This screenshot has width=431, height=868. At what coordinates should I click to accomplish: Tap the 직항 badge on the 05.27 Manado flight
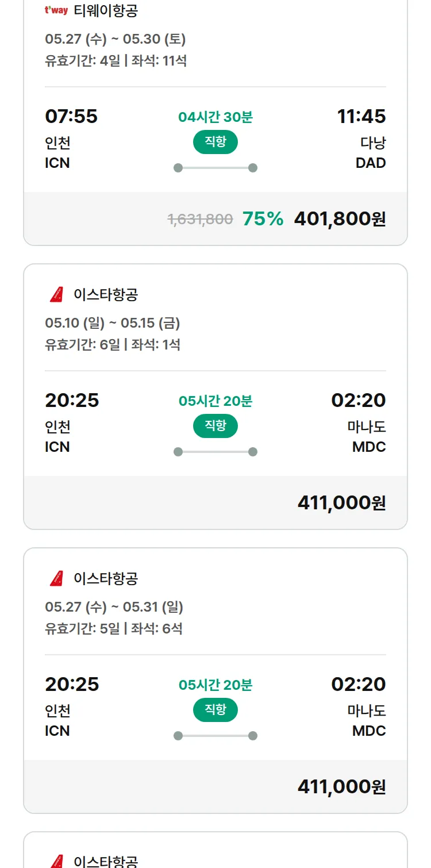point(215,710)
